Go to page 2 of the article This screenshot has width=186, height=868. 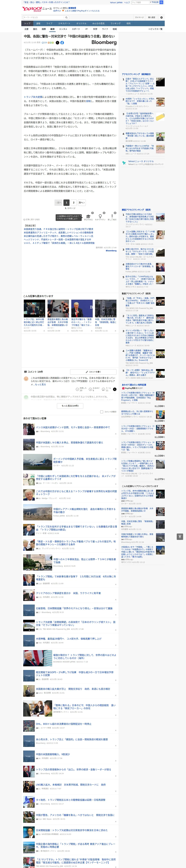74,203
